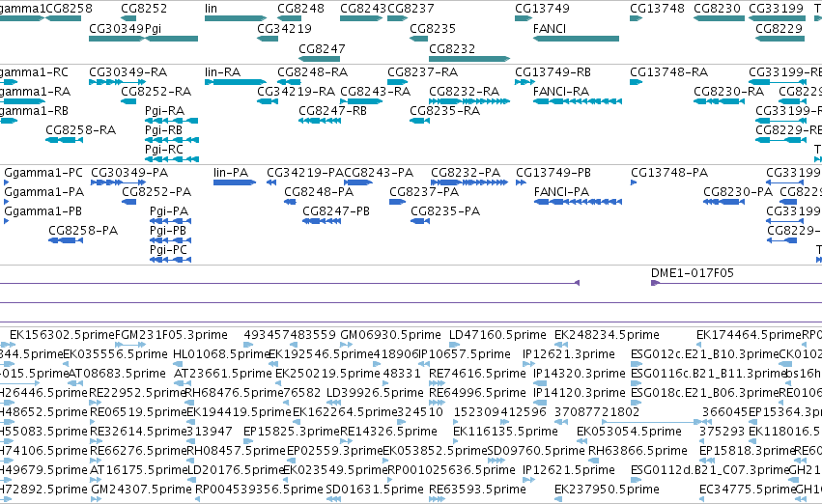The width and height of the screenshot is (822, 504).
Task: Select the lin-RA transcript glyph
Action: pyautogui.click(x=236, y=82)
